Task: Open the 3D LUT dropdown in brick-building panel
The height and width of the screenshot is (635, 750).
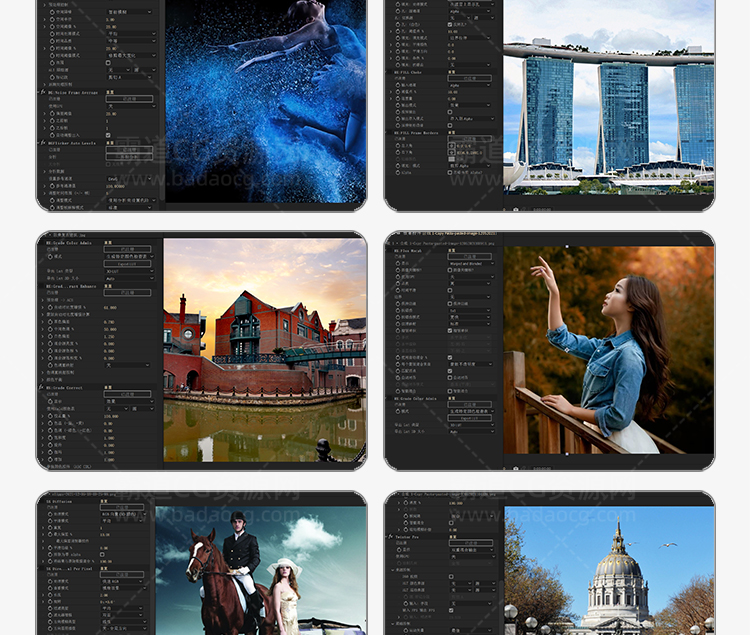Action: click(129, 271)
